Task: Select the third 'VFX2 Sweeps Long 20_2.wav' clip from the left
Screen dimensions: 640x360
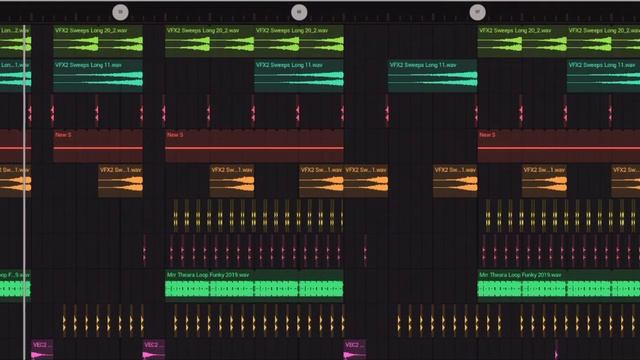Action: click(x=299, y=41)
